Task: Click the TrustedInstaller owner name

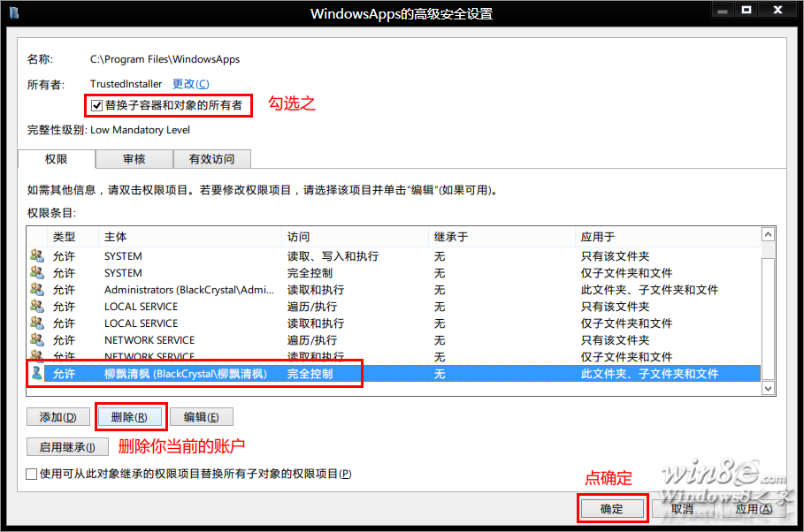Action: [x=126, y=84]
